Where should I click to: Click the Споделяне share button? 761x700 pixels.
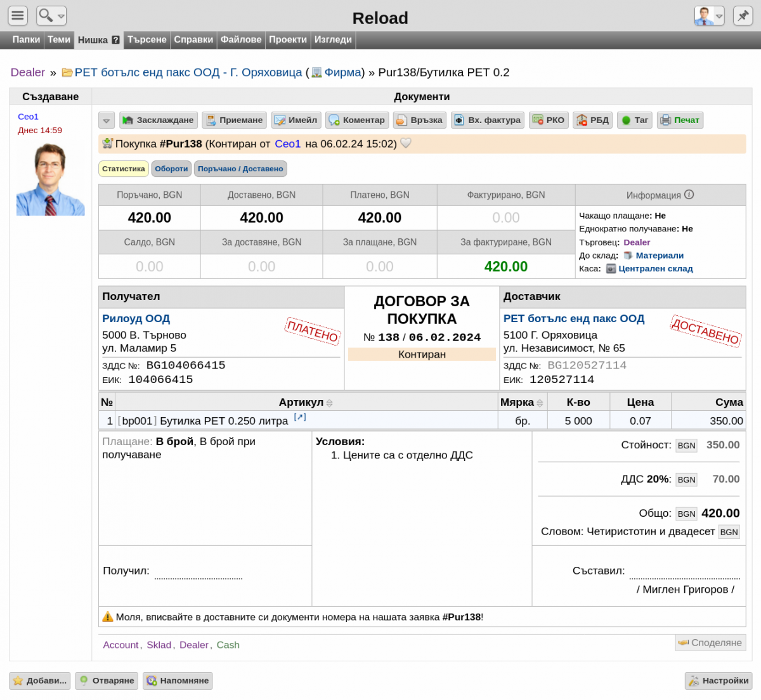pos(710,642)
